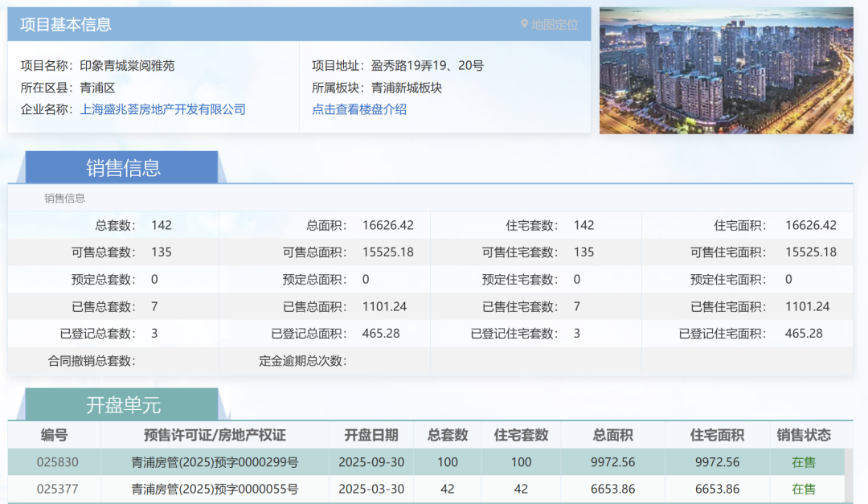Click the 开盘日期 column header

tap(371, 436)
